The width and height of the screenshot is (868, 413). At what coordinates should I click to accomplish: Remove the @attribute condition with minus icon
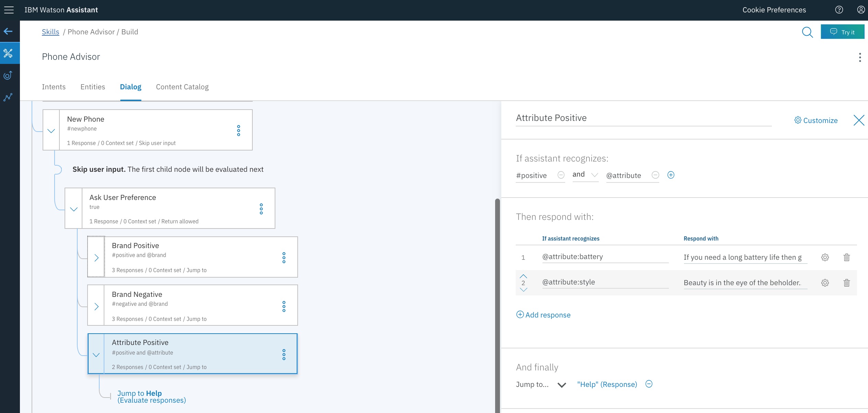655,175
